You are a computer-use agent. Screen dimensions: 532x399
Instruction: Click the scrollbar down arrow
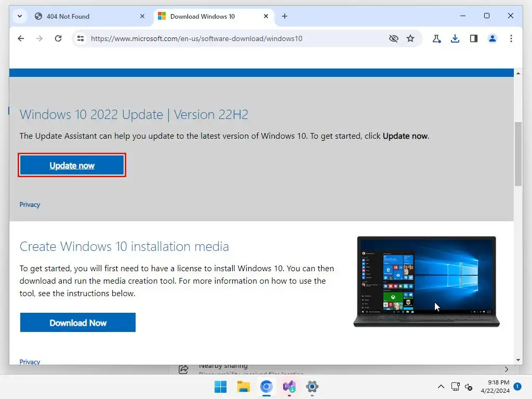pos(518,360)
